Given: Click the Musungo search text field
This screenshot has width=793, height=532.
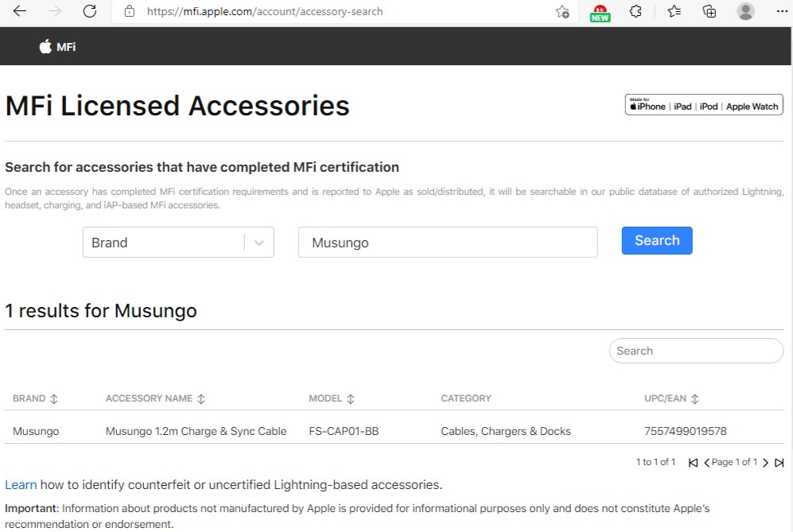Looking at the screenshot, I should [x=448, y=243].
